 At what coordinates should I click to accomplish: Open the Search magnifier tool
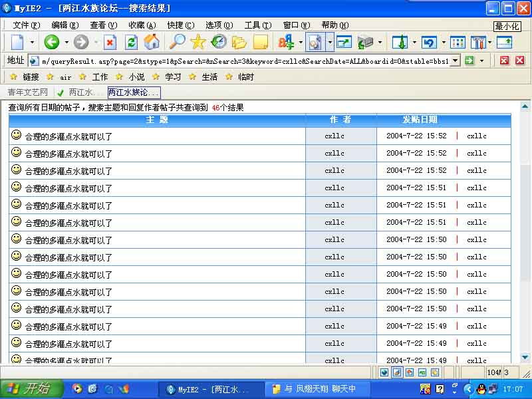(x=177, y=43)
